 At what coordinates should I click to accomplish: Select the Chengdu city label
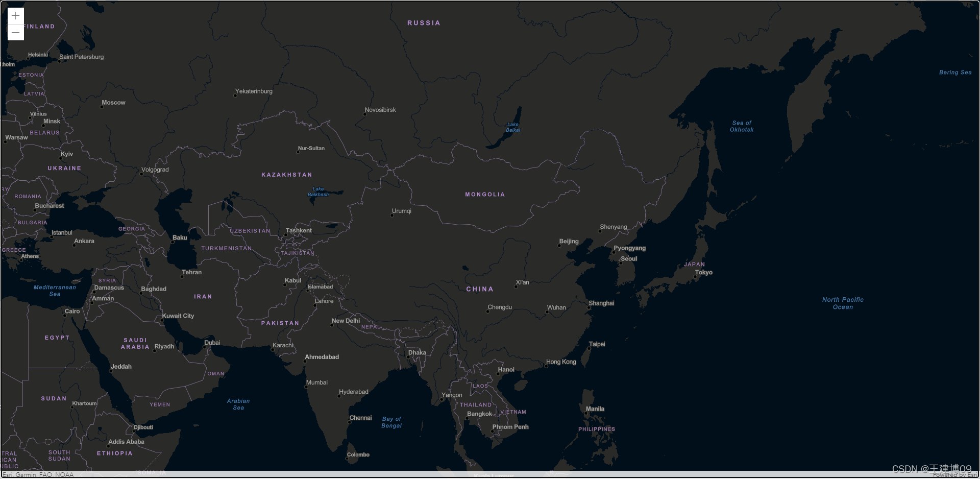(500, 307)
